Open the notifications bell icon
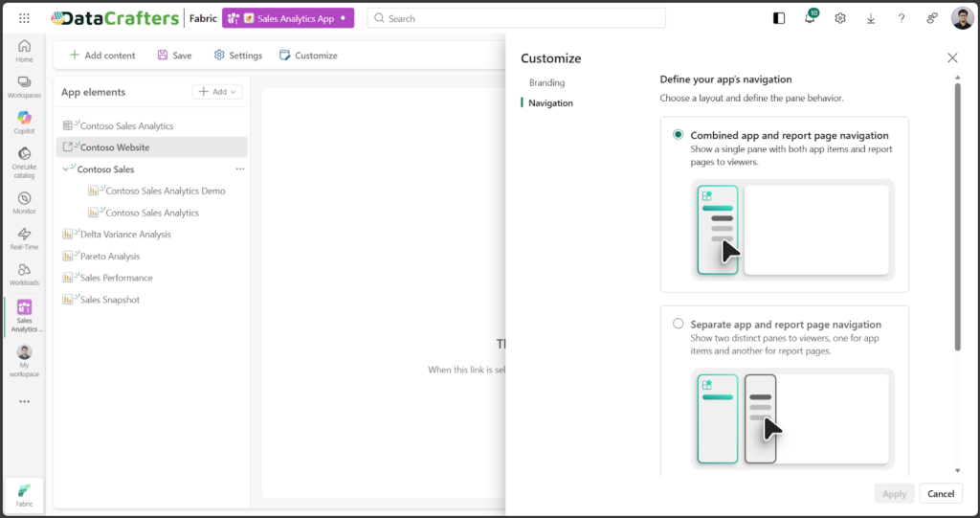The image size is (980, 518). (810, 18)
